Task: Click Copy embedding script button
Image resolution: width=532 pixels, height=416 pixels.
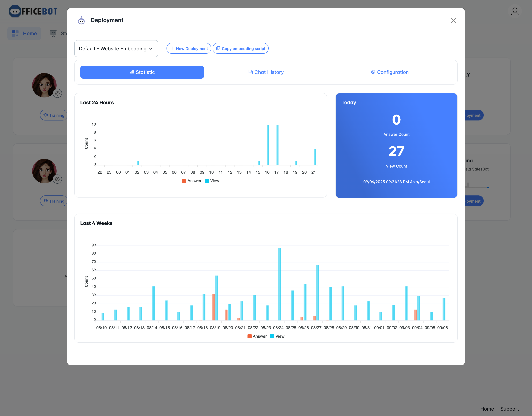Action: [240, 48]
